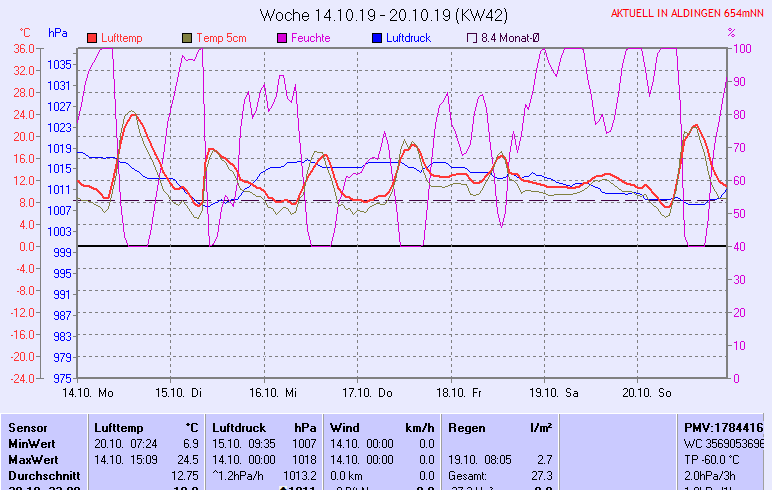772x490 pixels.
Task: Click the red Lufttemp legend square
Action: click(x=93, y=38)
